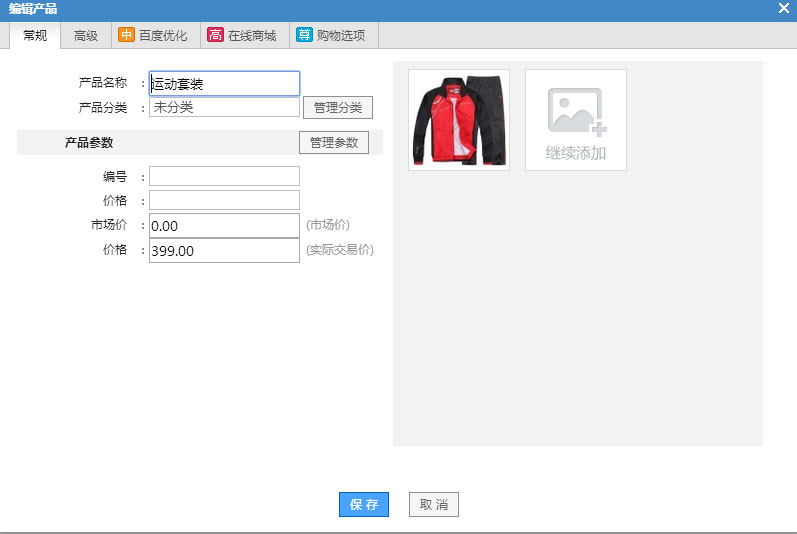Screen dimensions: 797x534
Task: Click the (市场价) hint text
Action: coord(328,225)
